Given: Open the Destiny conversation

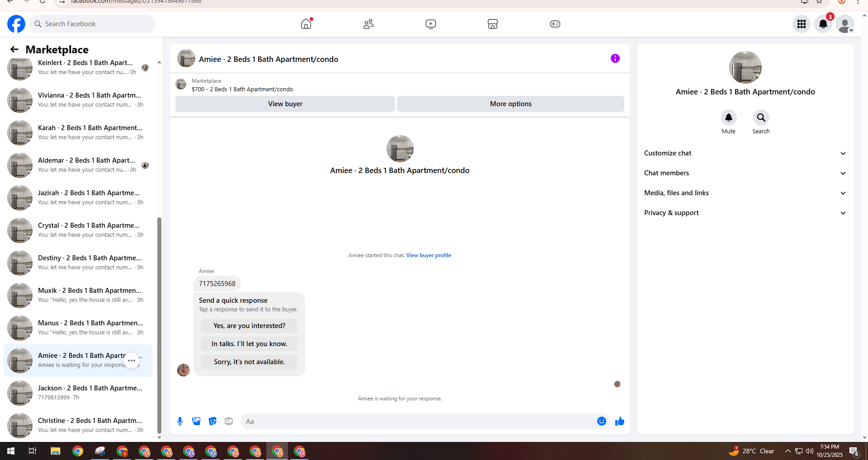Looking at the screenshot, I should pyautogui.click(x=78, y=263).
